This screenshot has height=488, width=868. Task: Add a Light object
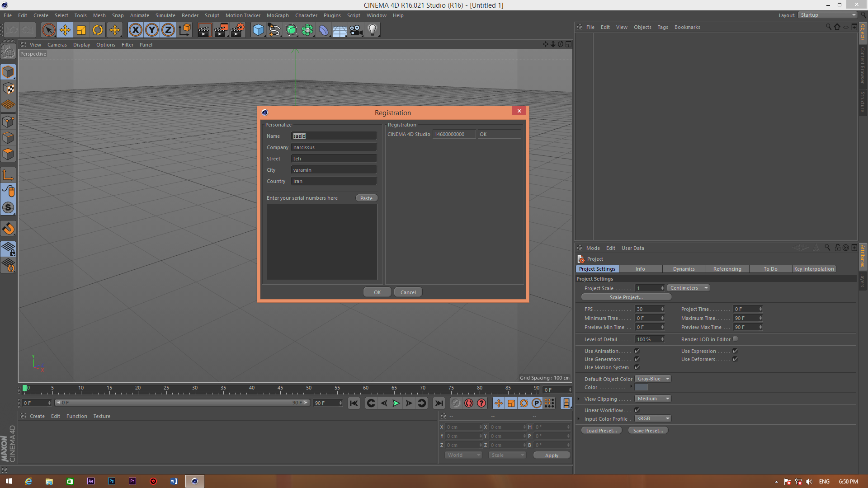(373, 30)
